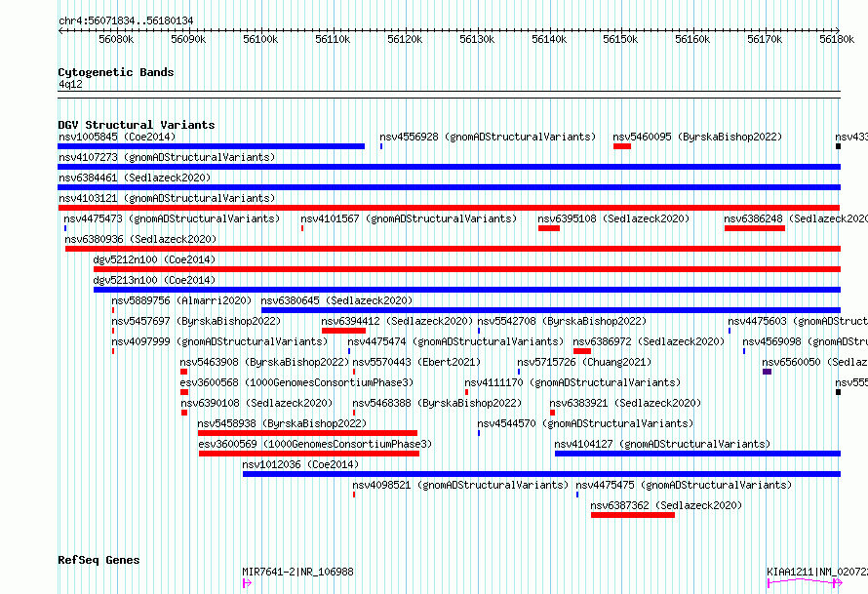Click nsv5889756 (Almarri2020) label
Viewport: 868px width, 594px height.
click(x=181, y=300)
